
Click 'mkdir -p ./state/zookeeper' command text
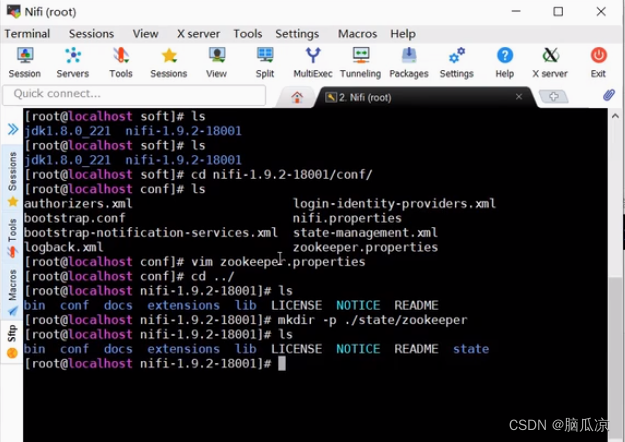pos(372,320)
